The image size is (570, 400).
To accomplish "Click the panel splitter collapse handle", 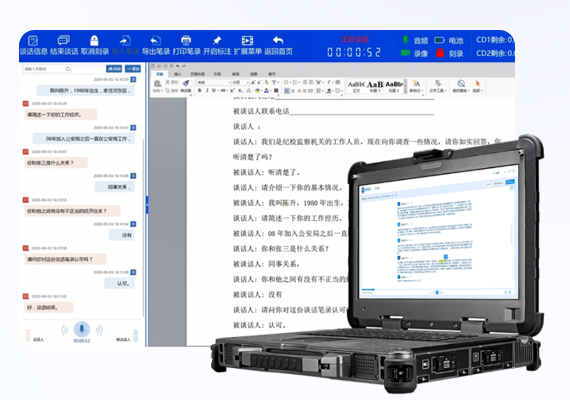I will (x=147, y=205).
